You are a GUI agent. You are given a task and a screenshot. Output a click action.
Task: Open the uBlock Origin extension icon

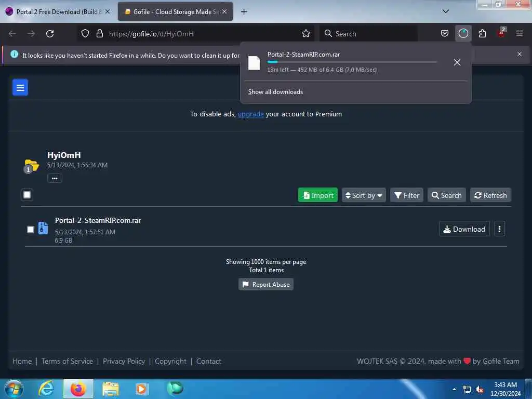coord(501,33)
